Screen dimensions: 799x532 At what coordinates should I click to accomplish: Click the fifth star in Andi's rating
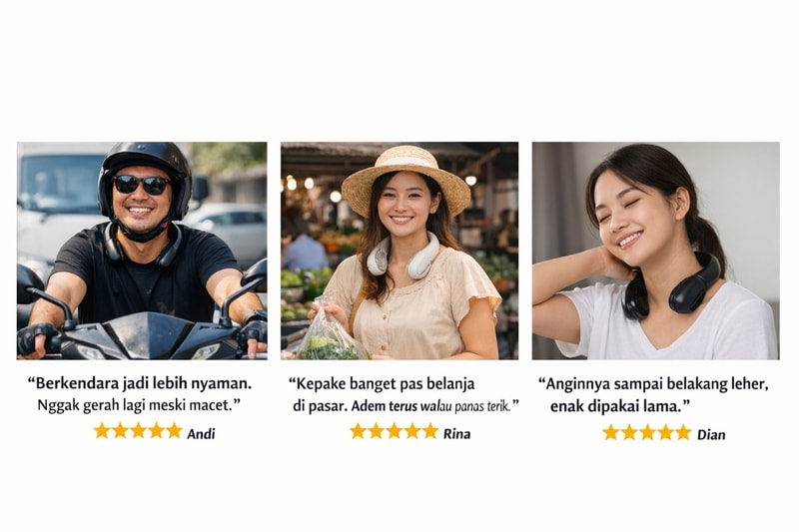pyautogui.click(x=174, y=431)
